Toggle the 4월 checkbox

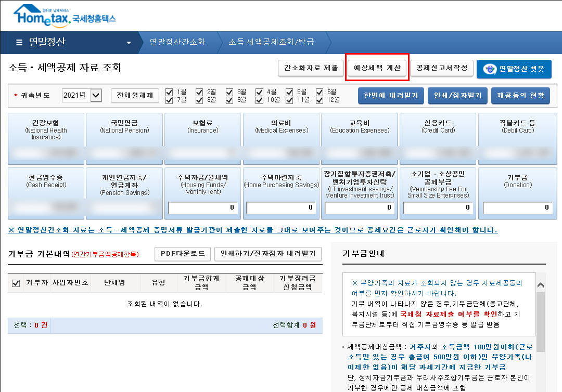tap(259, 92)
